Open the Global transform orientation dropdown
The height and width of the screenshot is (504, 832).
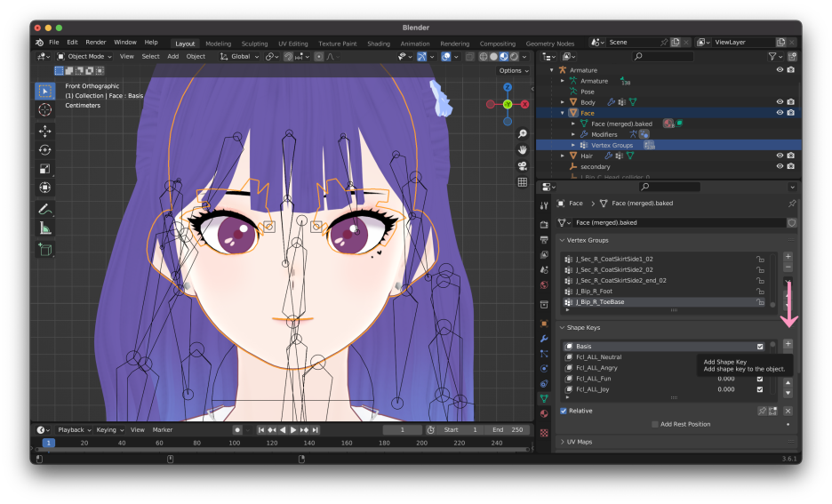coord(239,56)
